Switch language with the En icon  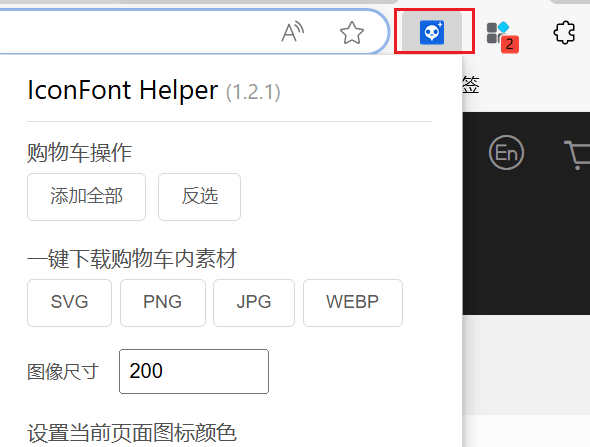click(x=506, y=152)
